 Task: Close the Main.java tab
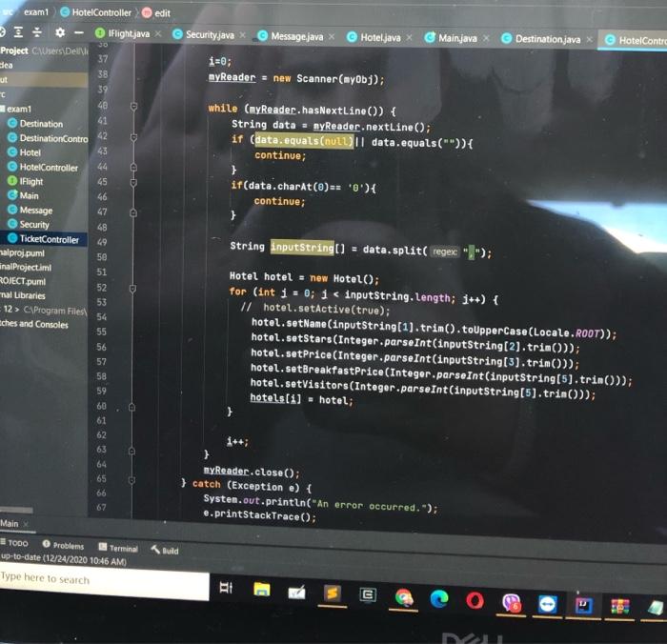tap(486, 39)
